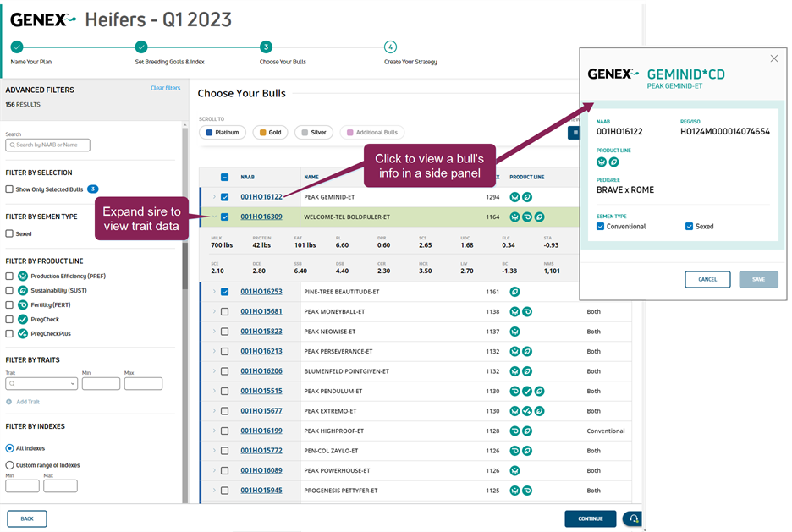Viewport: 792px width, 532px height.
Task: Select the All Indexes radio button
Action: tap(9, 448)
